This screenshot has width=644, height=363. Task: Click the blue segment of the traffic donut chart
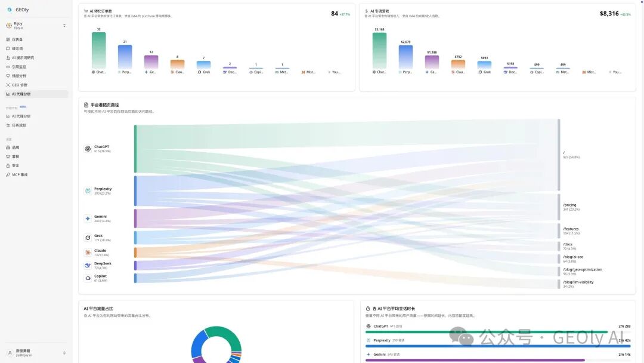pos(197,345)
